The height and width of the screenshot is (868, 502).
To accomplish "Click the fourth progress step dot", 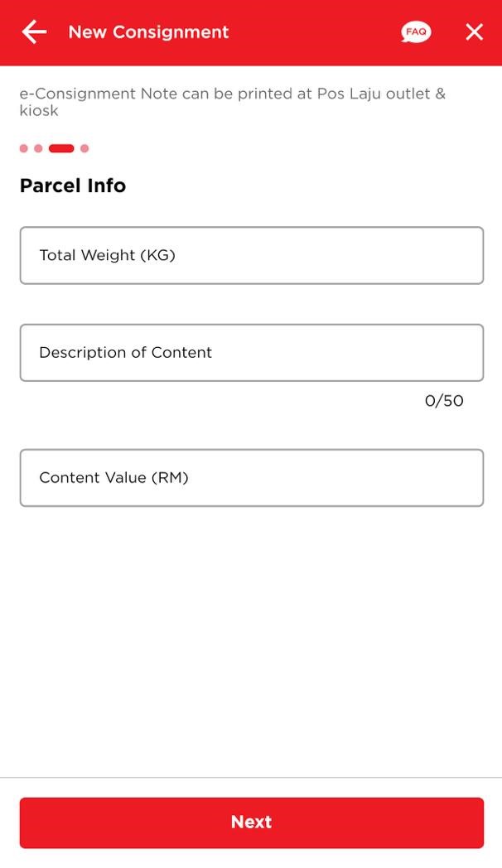I will pos(84,149).
